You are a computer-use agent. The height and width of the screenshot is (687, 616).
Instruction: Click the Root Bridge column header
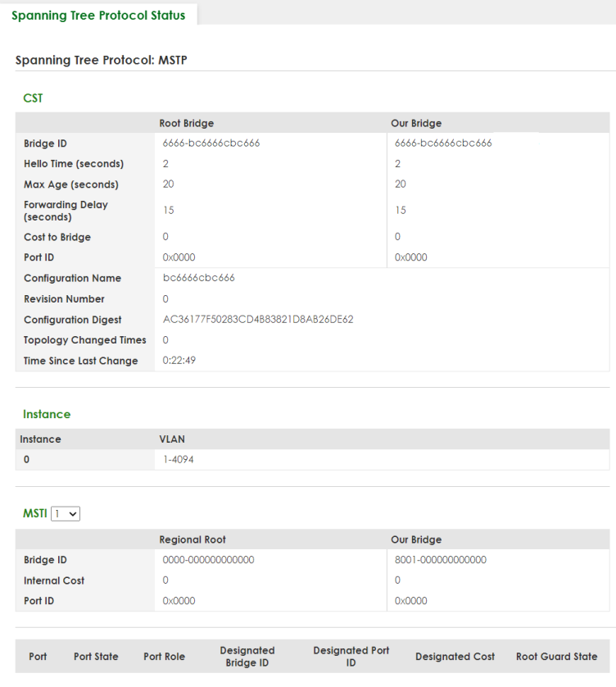point(188,124)
